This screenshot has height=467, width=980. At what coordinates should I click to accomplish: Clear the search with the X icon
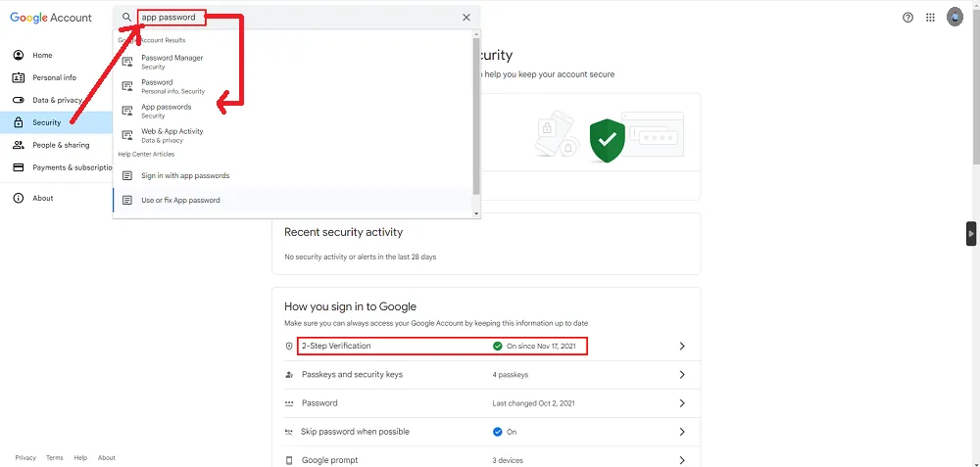(466, 18)
